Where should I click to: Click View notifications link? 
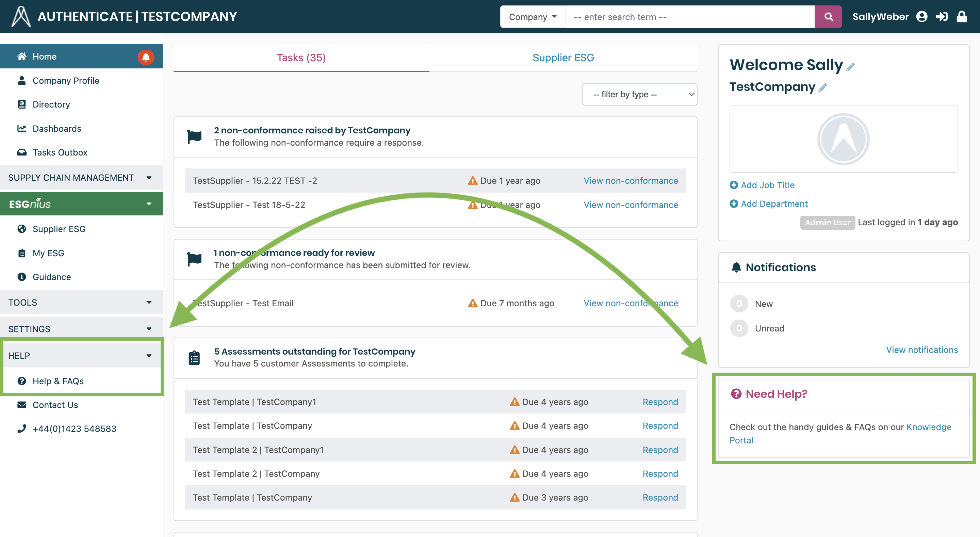click(922, 350)
